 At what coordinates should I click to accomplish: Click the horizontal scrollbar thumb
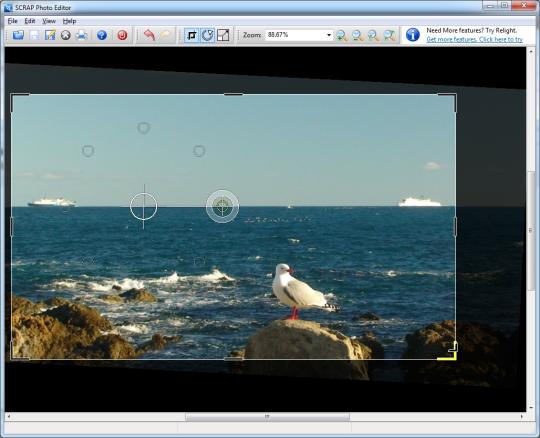pyautogui.click(x=267, y=417)
